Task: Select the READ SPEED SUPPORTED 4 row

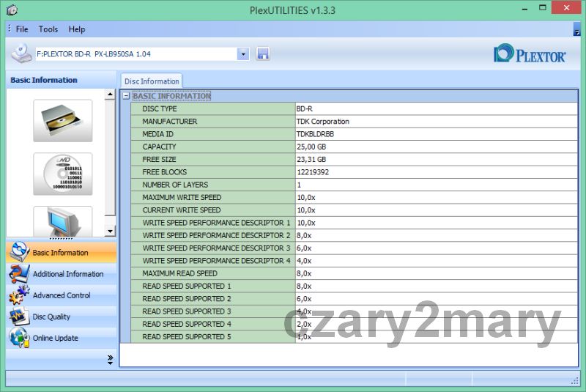Action: pyautogui.click(x=354, y=324)
